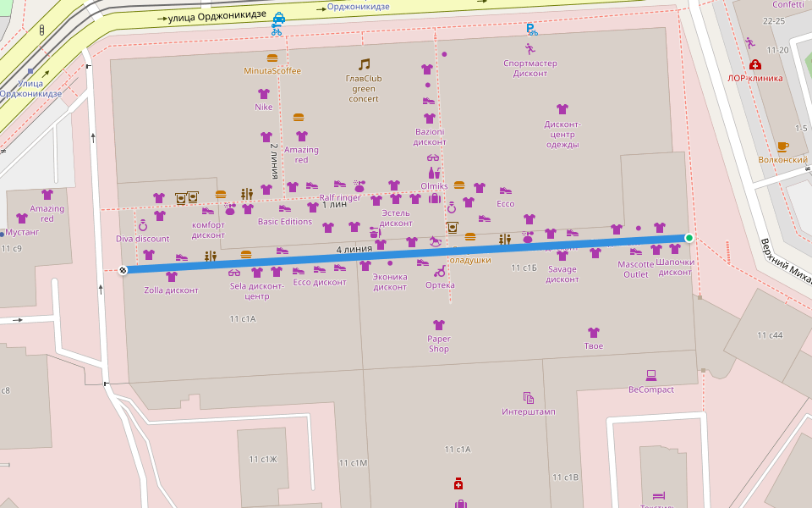Select the Интерштамп copy shop icon
Screen dimensions: 812x508
529,397
